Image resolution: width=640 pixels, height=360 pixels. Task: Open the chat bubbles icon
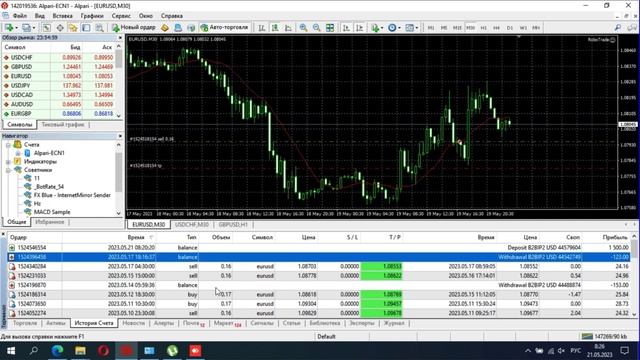pyautogui.click(x=632, y=27)
